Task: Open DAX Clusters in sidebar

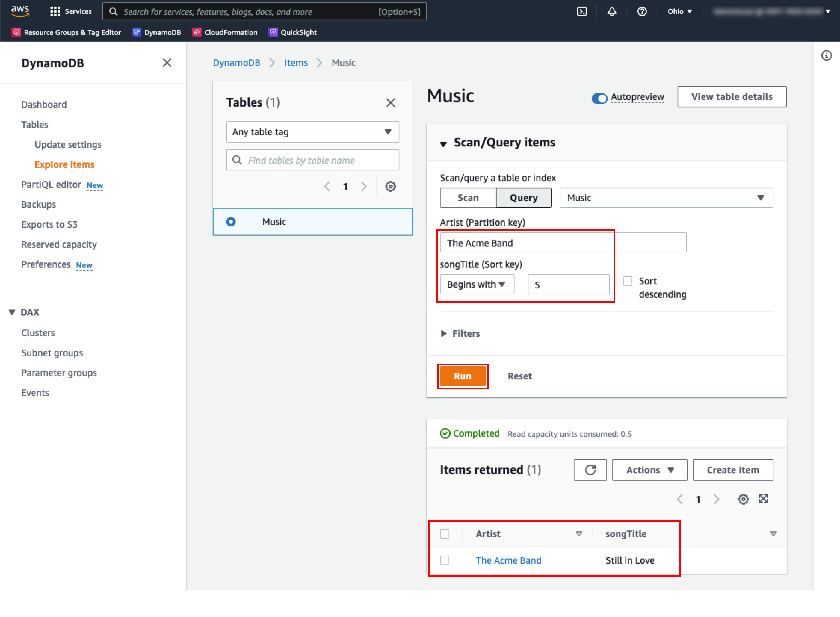Action: tap(38, 333)
